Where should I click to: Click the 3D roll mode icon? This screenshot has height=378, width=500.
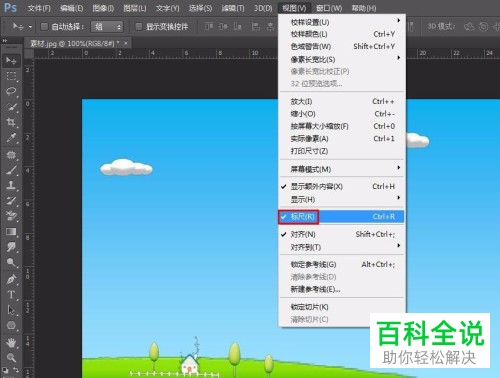click(483, 26)
